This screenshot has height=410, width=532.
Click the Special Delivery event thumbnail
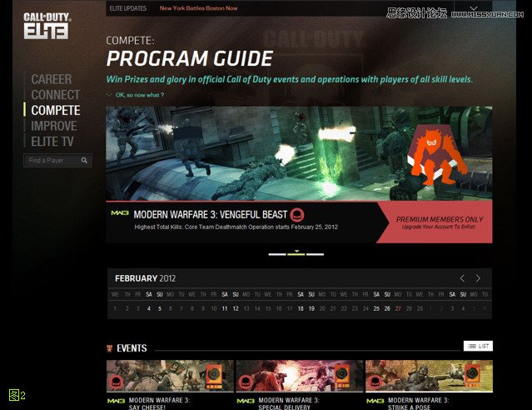click(x=300, y=376)
